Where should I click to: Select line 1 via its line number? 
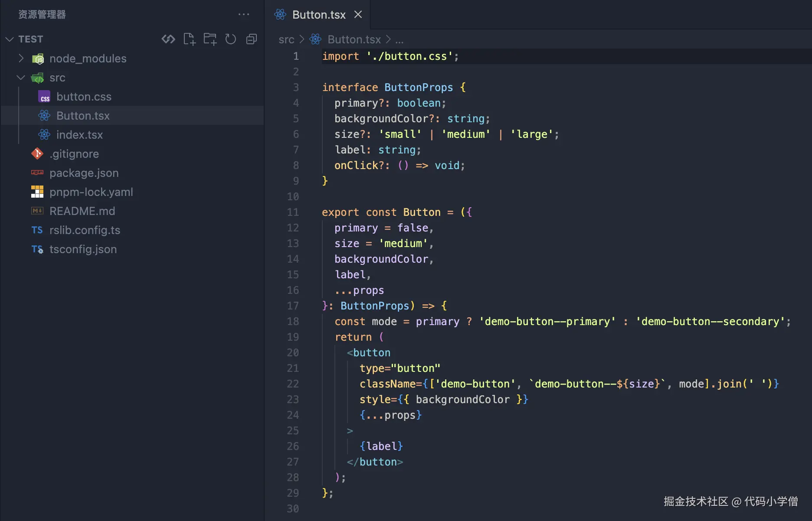point(296,56)
